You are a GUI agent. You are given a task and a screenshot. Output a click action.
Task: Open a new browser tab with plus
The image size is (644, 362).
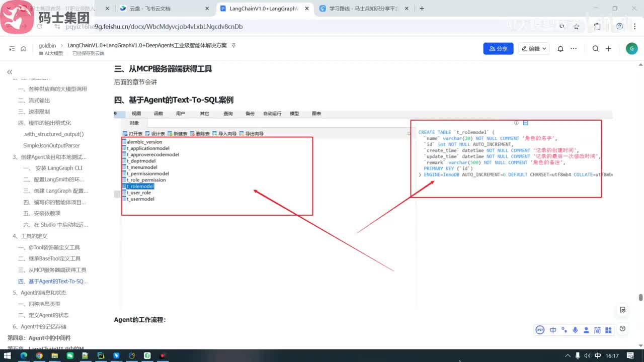(x=422, y=8)
